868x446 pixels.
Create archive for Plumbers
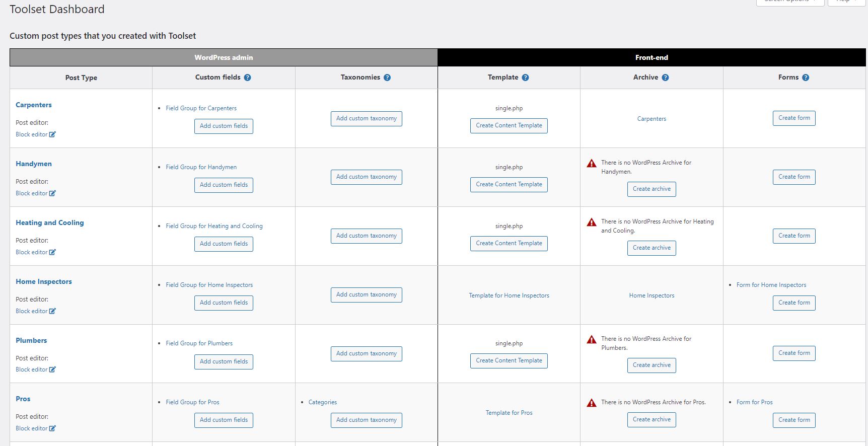pos(652,365)
